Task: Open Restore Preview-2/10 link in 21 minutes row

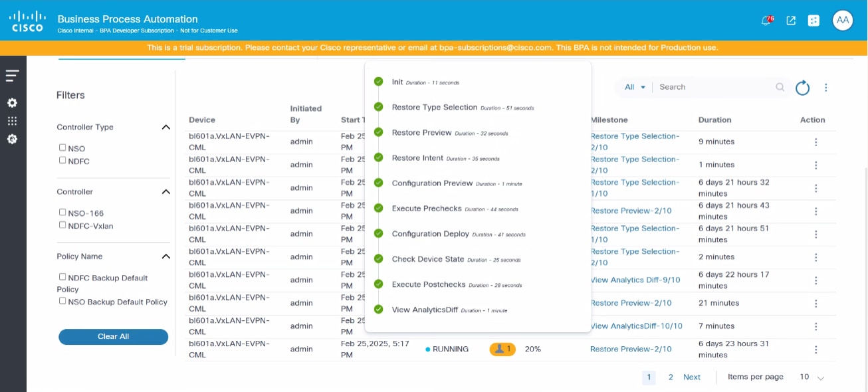Action: (x=631, y=303)
